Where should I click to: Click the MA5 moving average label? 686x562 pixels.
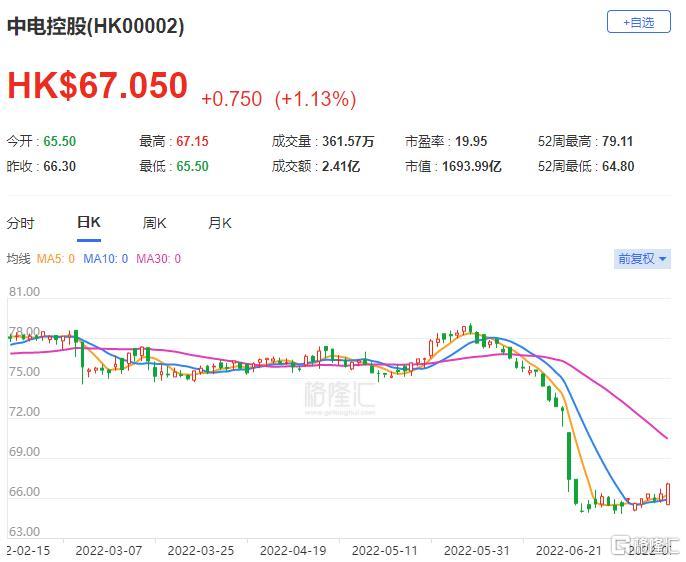[56, 259]
